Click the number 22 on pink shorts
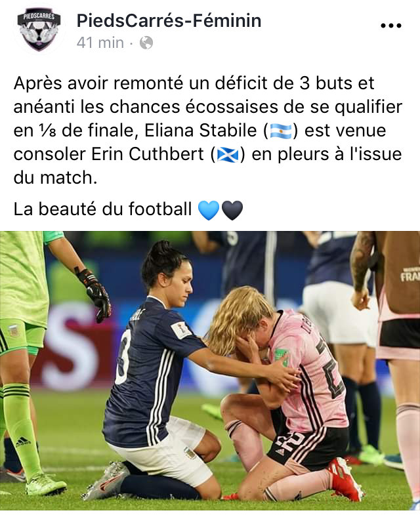 291,440
